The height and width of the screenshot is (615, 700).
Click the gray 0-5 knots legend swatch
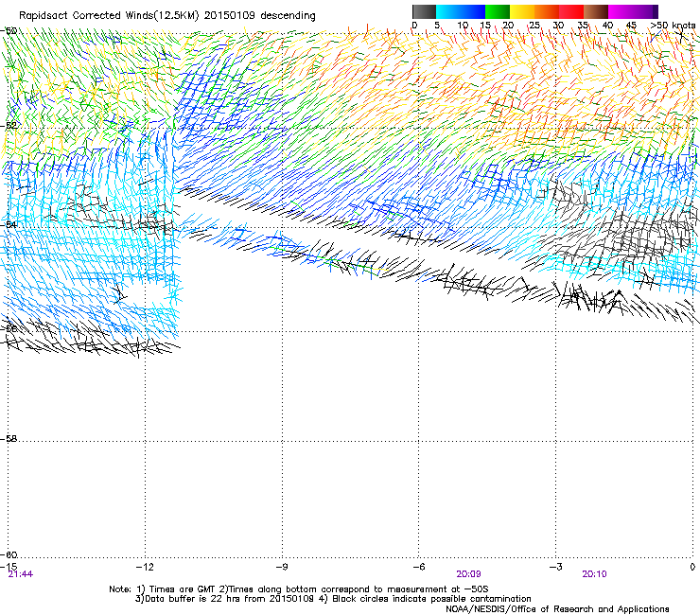(x=424, y=11)
